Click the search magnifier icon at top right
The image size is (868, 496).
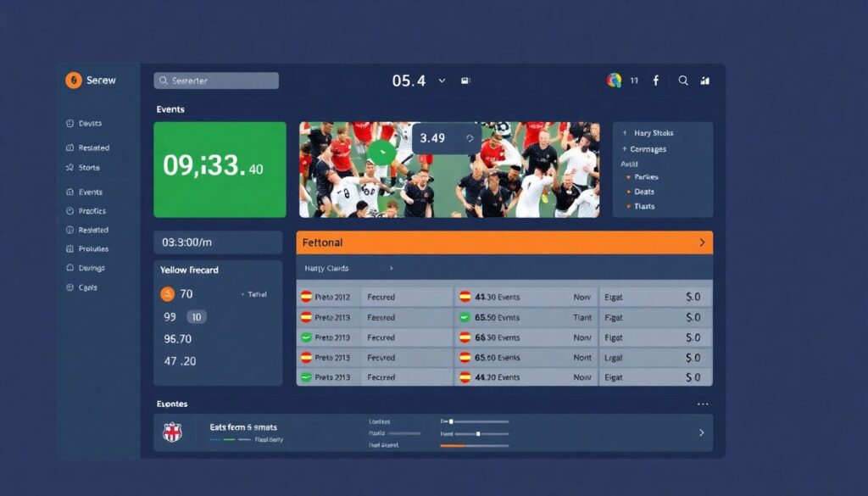(683, 81)
